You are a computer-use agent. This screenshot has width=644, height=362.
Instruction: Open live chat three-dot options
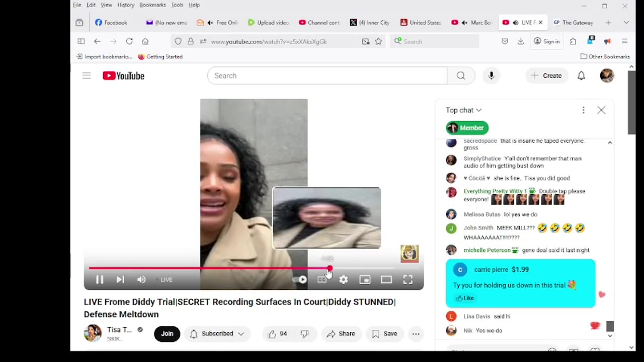coord(583,110)
